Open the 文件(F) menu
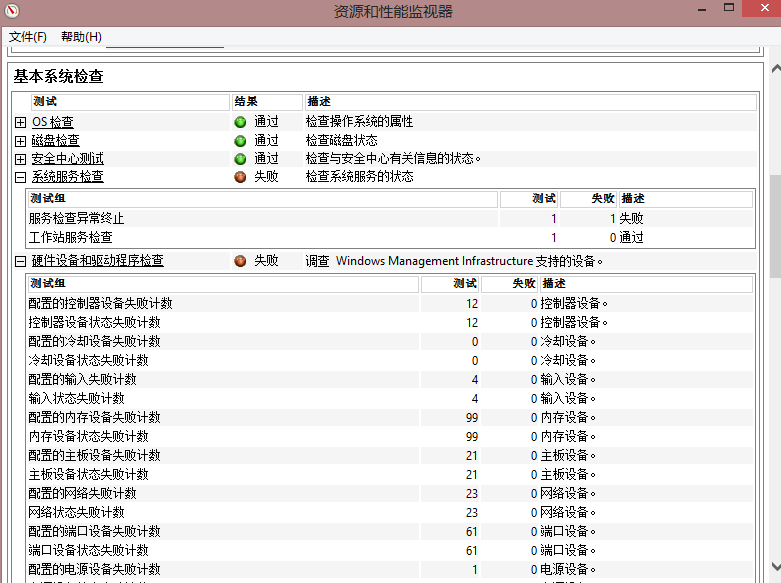Image resolution: width=781 pixels, height=583 pixels. tap(28, 37)
